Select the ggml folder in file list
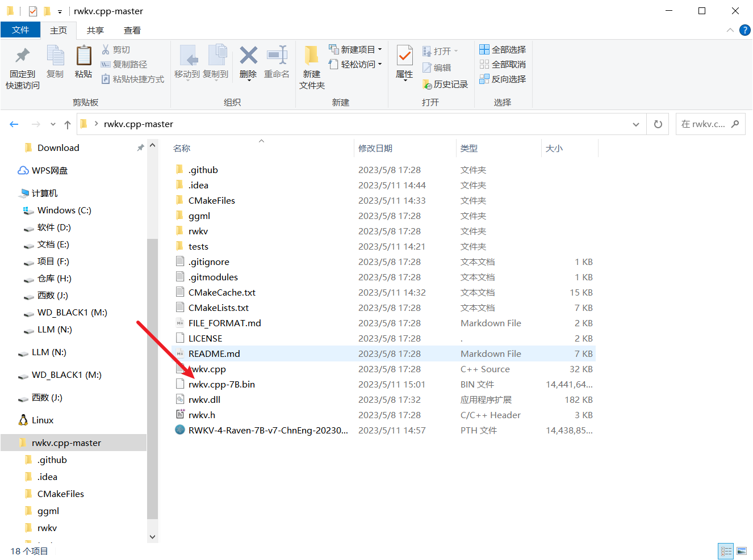This screenshot has width=753, height=560. pyautogui.click(x=199, y=216)
